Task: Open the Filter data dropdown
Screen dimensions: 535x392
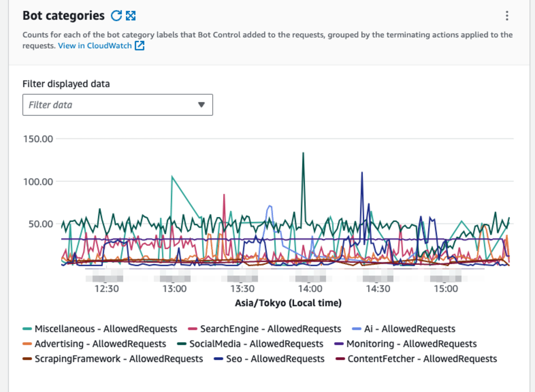Action: [118, 105]
